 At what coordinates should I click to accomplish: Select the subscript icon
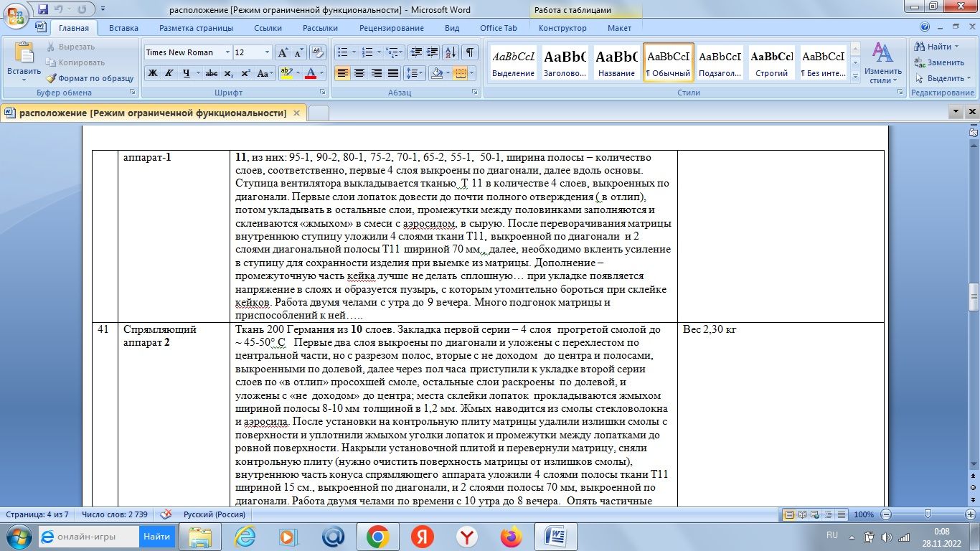click(x=230, y=72)
